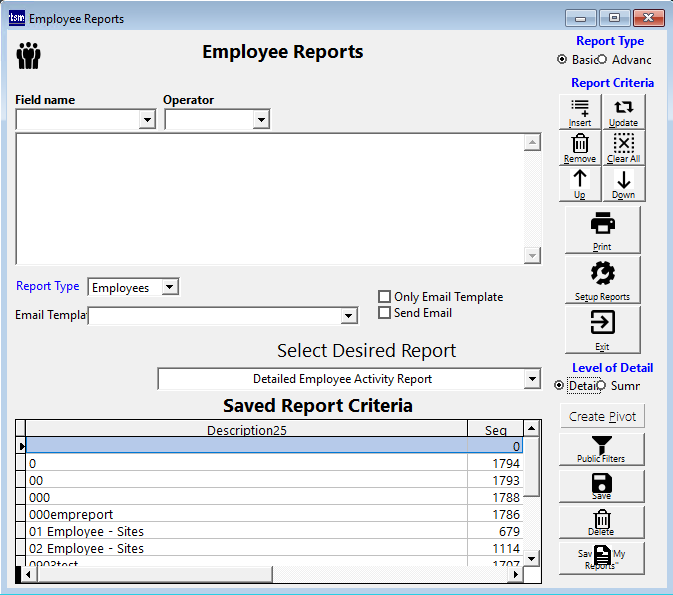Click the Create Pivot button

[x=602, y=416]
